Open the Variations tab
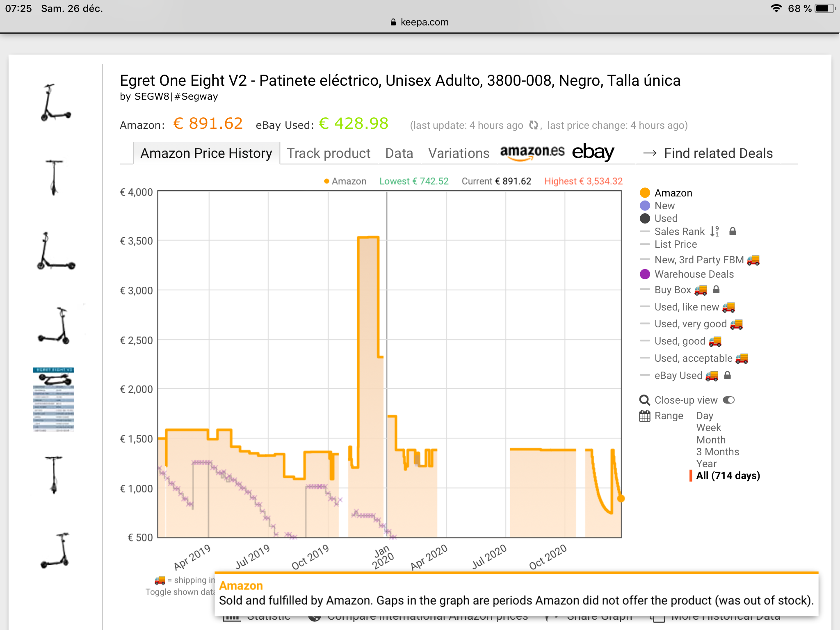The image size is (840, 630). click(x=459, y=153)
